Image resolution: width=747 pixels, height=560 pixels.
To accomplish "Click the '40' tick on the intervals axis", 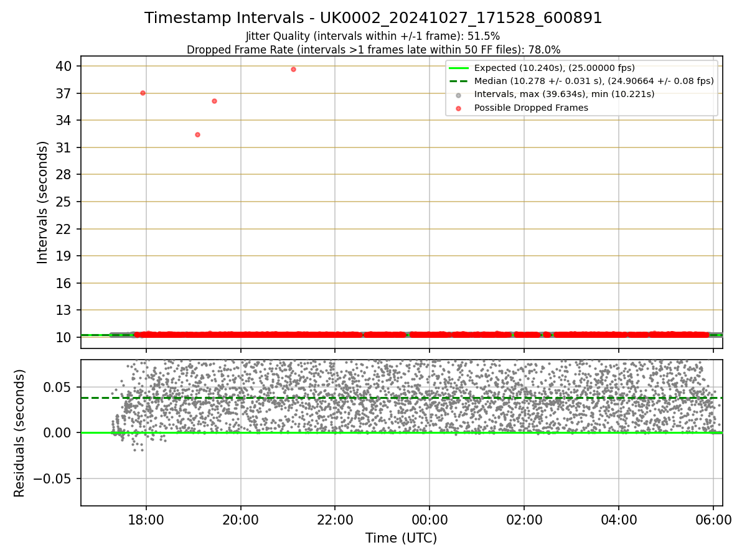I will (x=65, y=66).
